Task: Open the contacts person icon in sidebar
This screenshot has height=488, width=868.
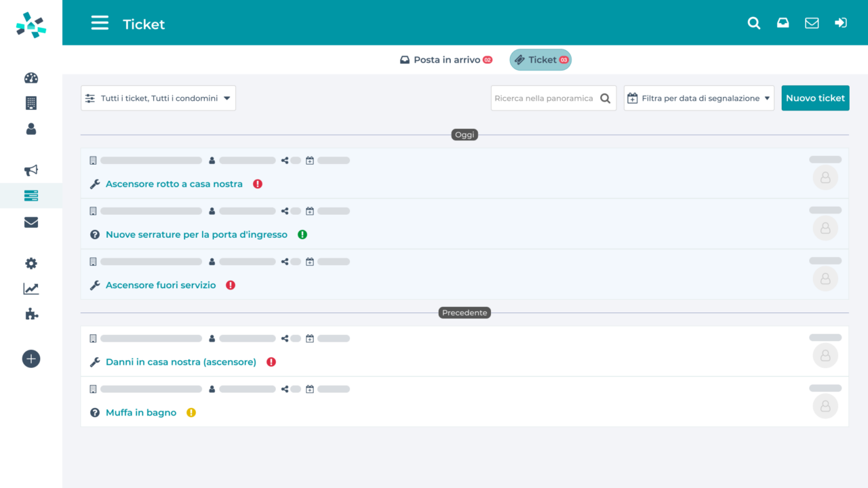Action: (31, 129)
